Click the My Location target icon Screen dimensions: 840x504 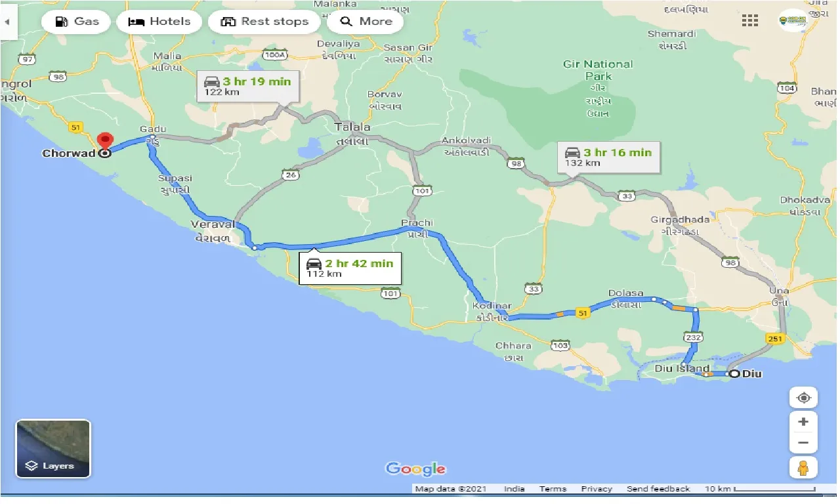pos(803,398)
